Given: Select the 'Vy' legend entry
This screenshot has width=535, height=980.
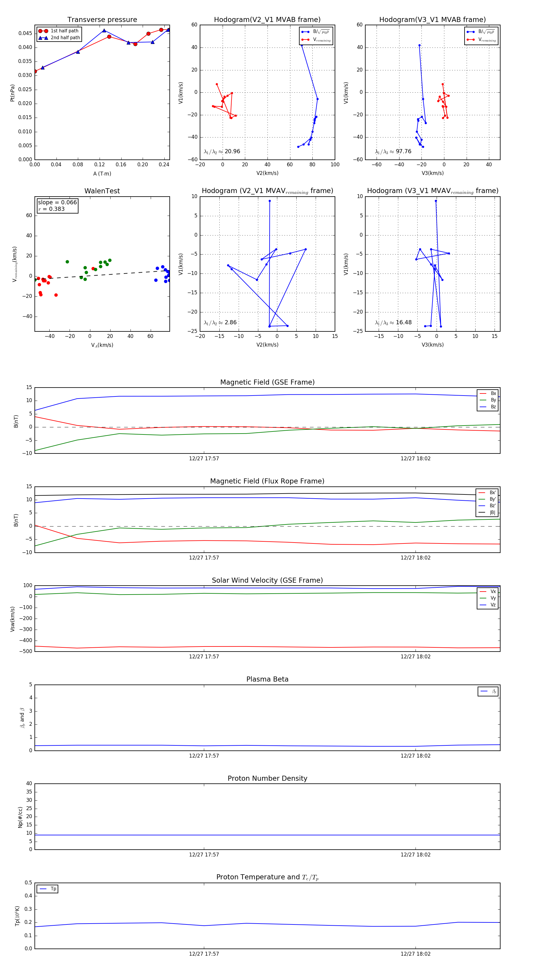Looking at the screenshot, I should coord(488,598).
